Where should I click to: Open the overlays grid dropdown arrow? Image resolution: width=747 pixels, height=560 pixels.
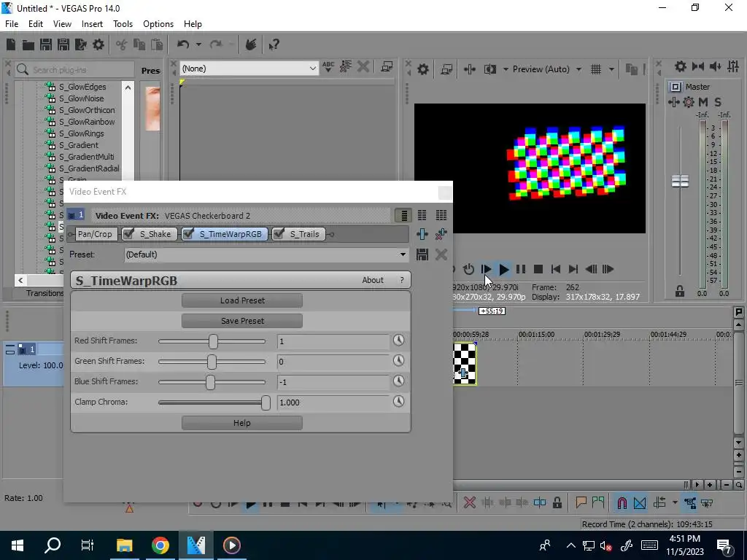[611, 69]
